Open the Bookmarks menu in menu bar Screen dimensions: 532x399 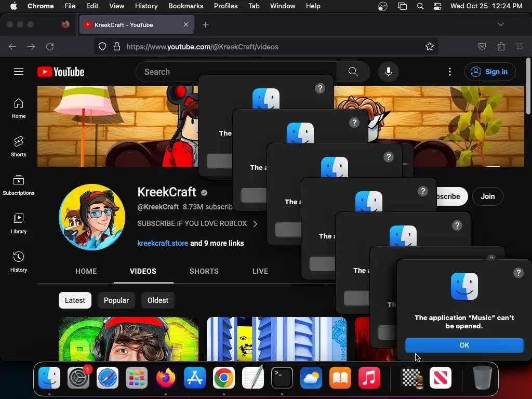click(x=185, y=6)
